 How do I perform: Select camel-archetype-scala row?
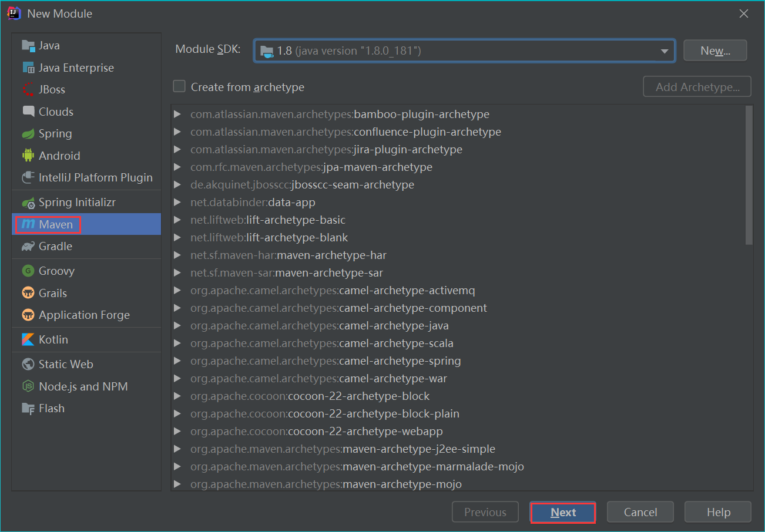click(458, 344)
